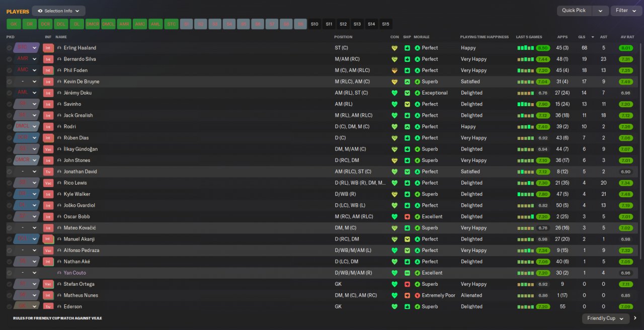Click Erling Haaland's Int status icon
The width and height of the screenshot is (644, 330).
[48, 48]
